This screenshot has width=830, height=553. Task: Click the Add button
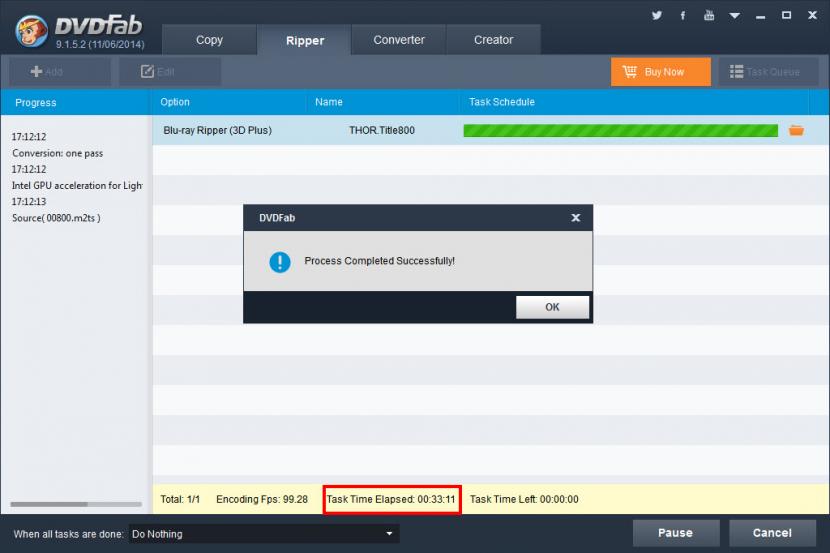tap(60, 71)
